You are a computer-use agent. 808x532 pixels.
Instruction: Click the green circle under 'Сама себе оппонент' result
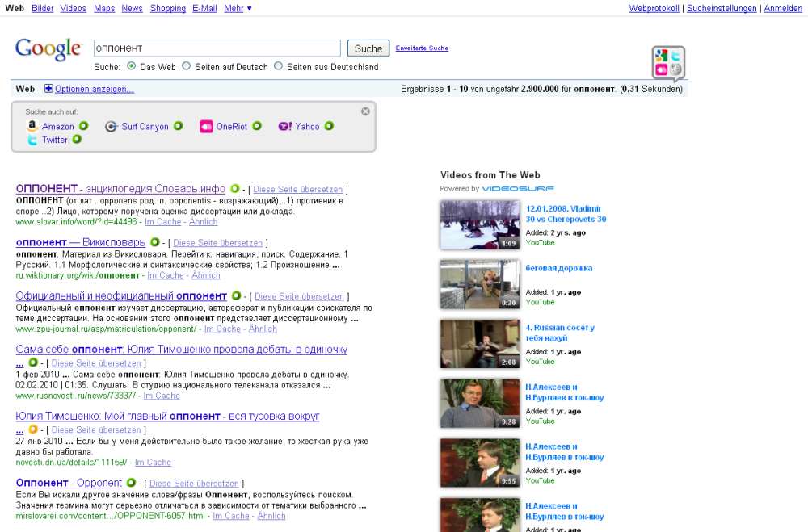pyautogui.click(x=33, y=362)
